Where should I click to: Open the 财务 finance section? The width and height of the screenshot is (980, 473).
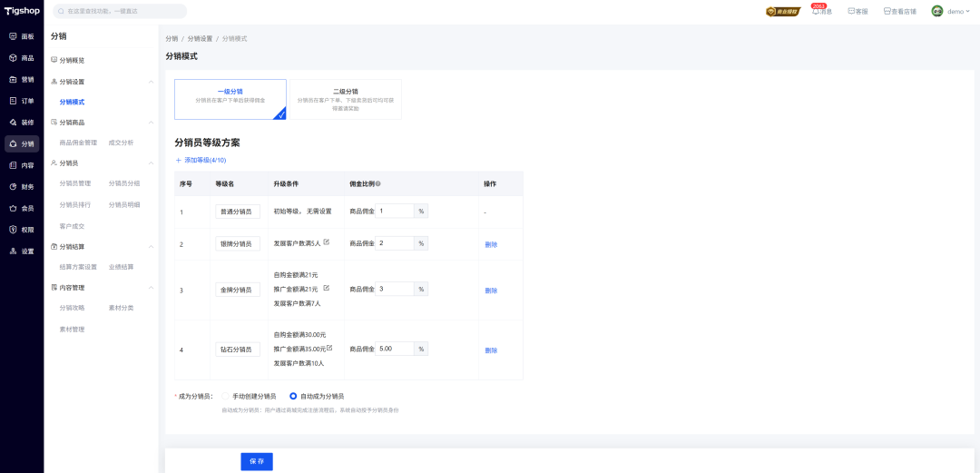tap(22, 186)
